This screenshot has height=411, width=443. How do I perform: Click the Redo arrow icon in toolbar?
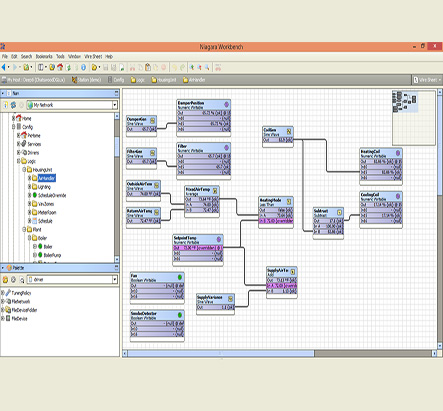pos(182,68)
